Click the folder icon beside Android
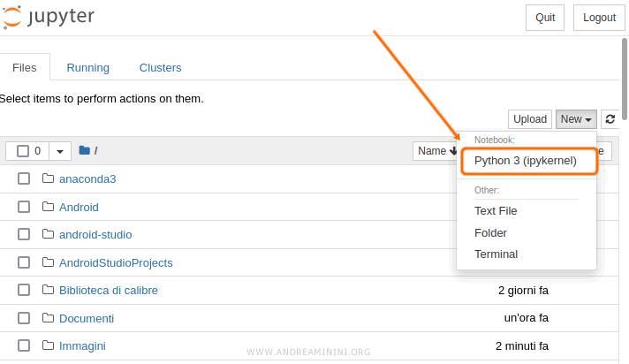The height and width of the screenshot is (364, 629). coord(49,207)
